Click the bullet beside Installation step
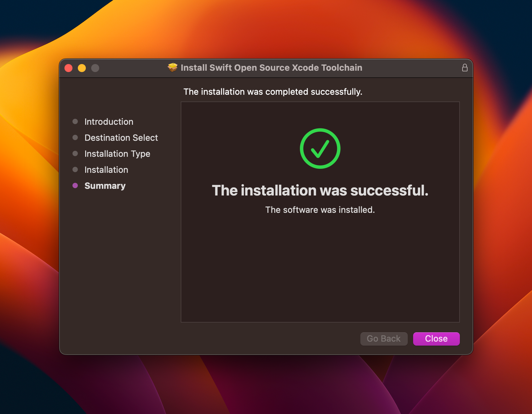Viewport: 532px width, 414px height. pyautogui.click(x=75, y=169)
